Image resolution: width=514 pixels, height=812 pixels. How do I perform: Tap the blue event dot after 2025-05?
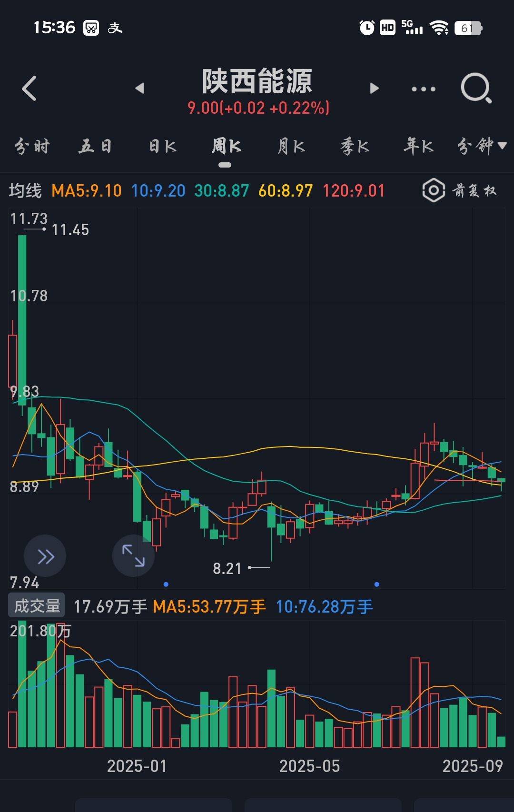tap(376, 584)
